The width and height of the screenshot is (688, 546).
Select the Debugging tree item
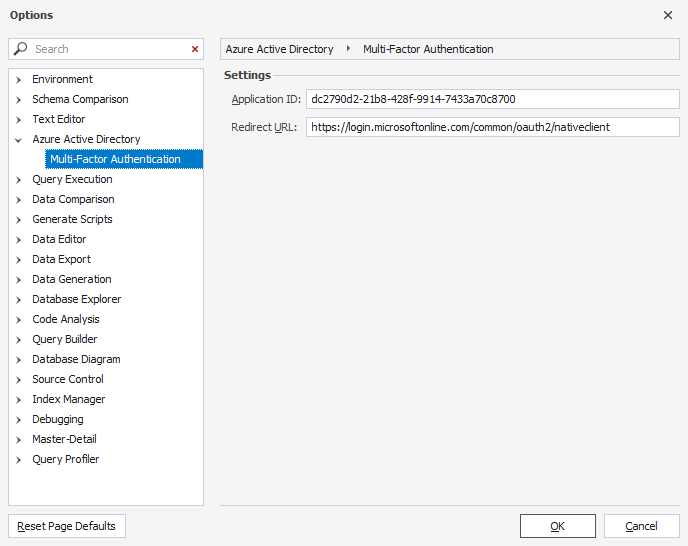(x=58, y=419)
